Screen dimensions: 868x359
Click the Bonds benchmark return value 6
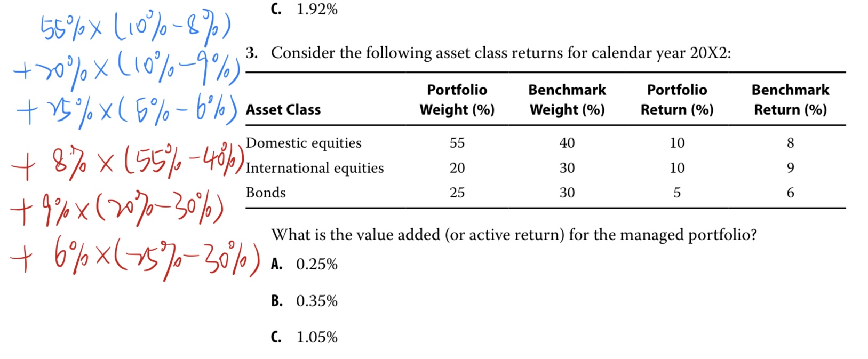(x=790, y=193)
